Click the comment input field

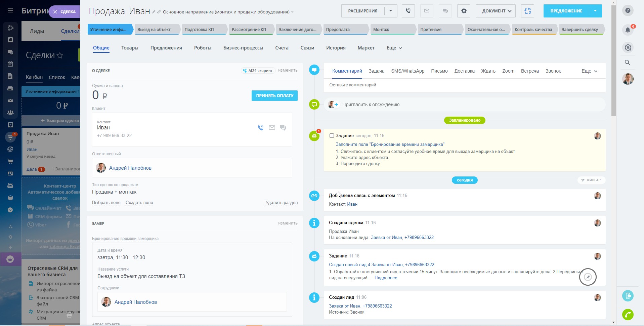[x=464, y=85]
